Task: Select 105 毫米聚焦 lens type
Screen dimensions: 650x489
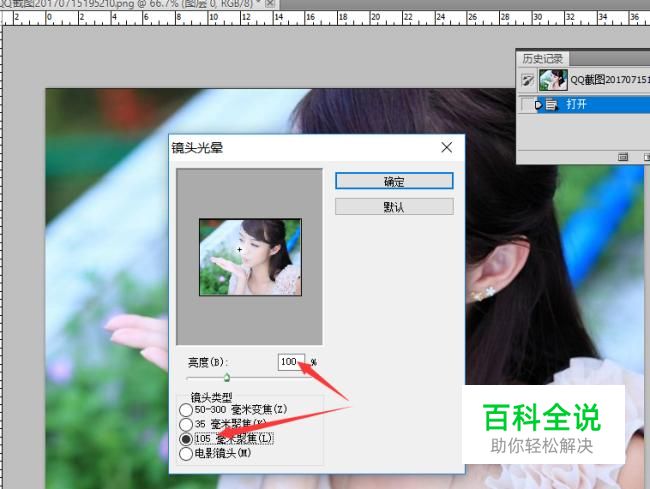Action: [x=186, y=438]
